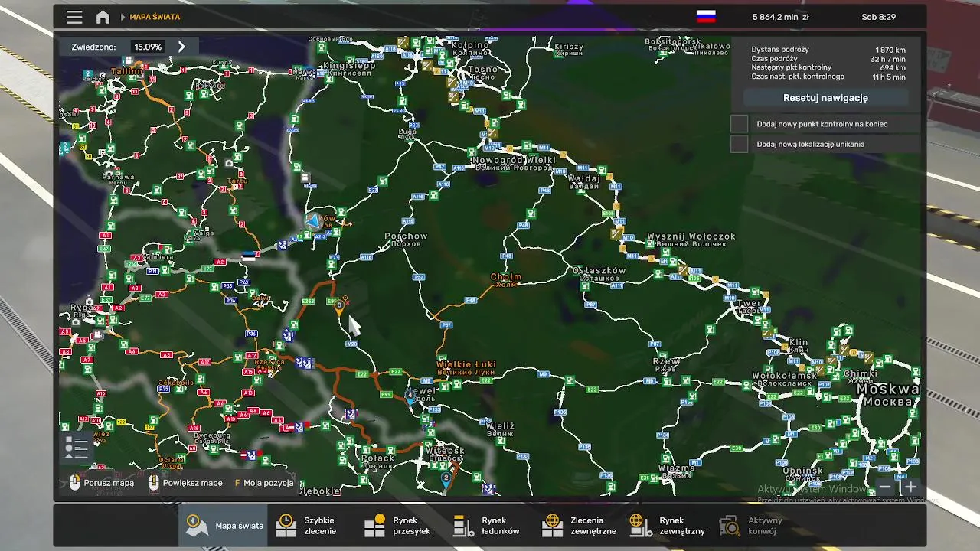Click the 5 864,2 mln zł balance
This screenshot has height=551, width=980.
tap(780, 17)
